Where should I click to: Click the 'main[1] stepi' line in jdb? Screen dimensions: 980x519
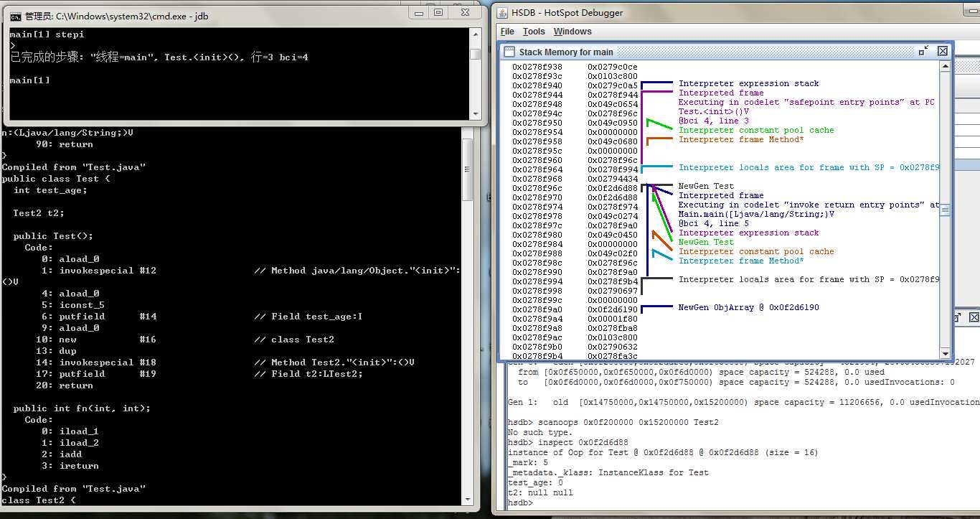[47, 34]
